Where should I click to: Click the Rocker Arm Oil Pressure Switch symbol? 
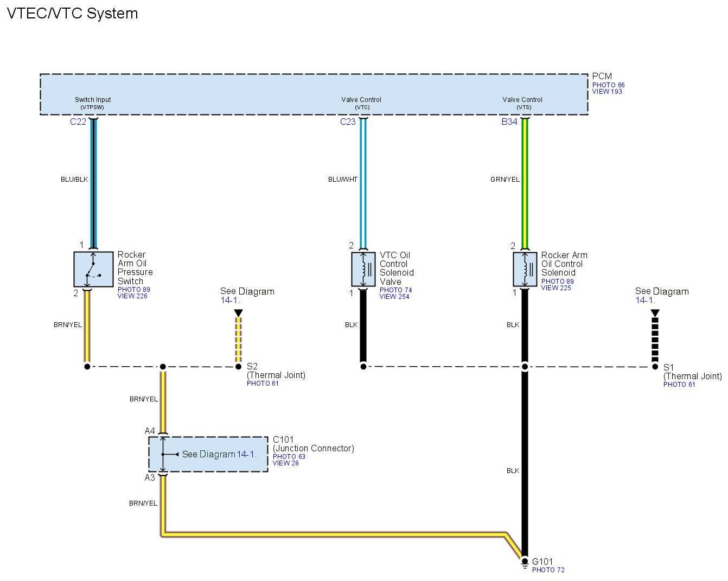pyautogui.click(x=93, y=269)
